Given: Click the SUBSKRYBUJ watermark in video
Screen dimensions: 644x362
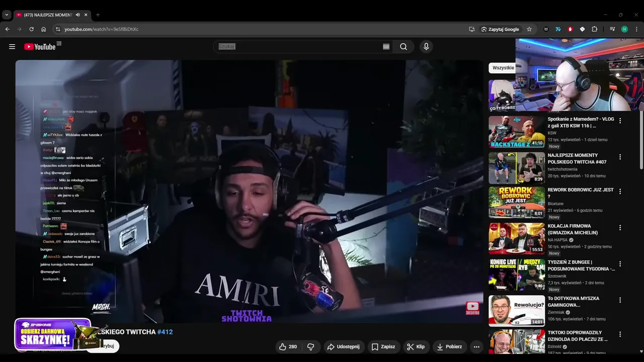Looking at the screenshot, I should (472, 308).
